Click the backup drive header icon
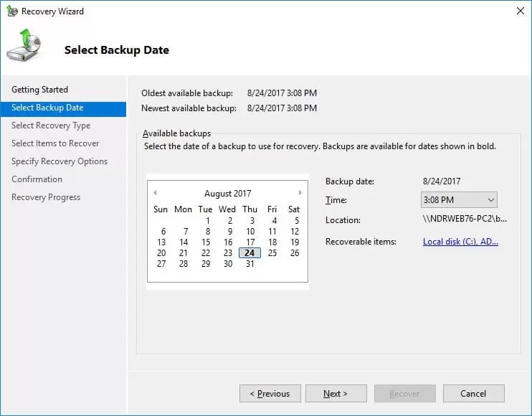The image size is (532, 416). point(24,45)
